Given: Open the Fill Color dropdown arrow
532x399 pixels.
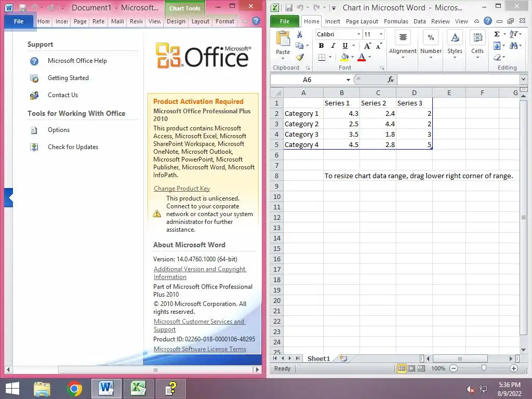Looking at the screenshot, I should (353, 57).
